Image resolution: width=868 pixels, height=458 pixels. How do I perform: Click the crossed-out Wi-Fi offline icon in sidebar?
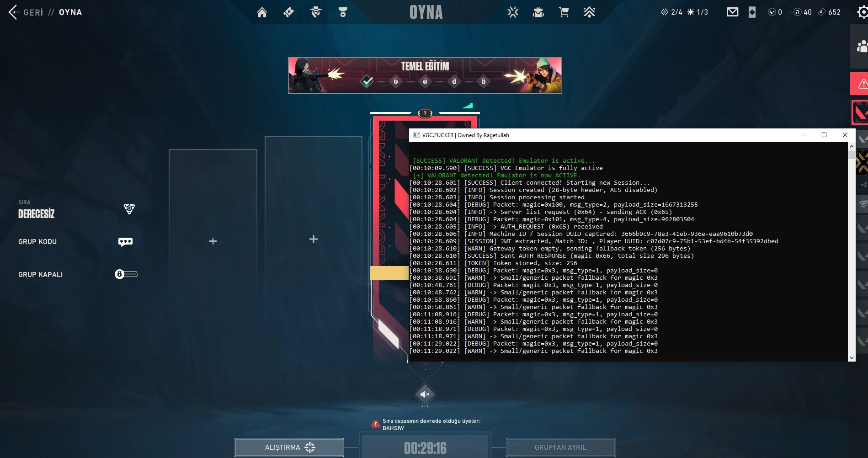click(863, 203)
